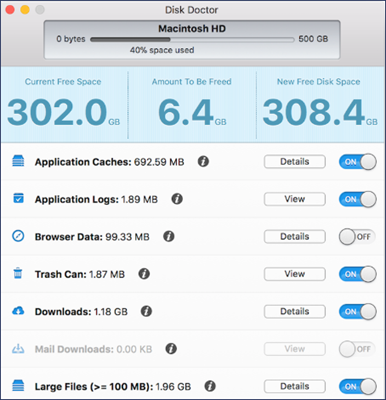Viewport: 386px width, 400px height.
Task: Minimize the Disk Doctor window
Action: click(25, 10)
